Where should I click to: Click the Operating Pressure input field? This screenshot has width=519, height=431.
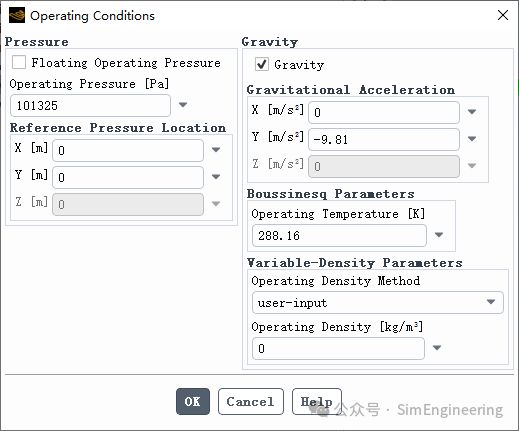pyautogui.click(x=90, y=105)
